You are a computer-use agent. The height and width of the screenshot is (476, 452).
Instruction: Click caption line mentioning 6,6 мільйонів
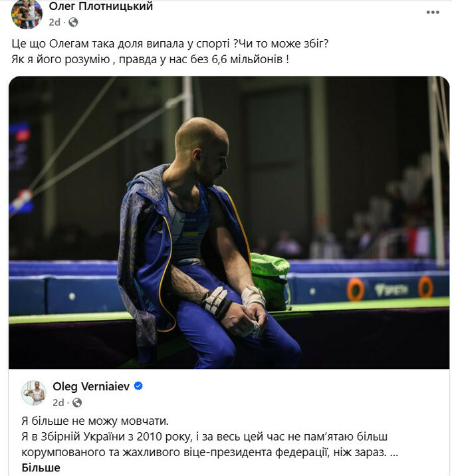tap(150, 59)
